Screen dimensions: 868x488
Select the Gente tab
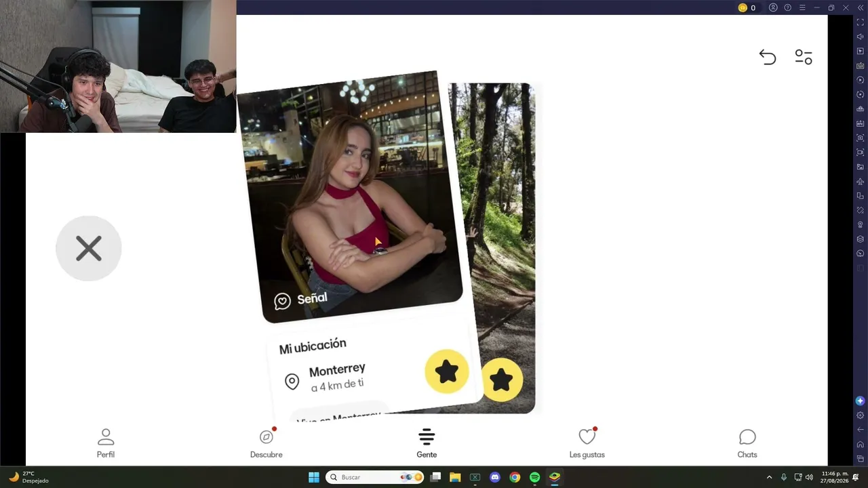pyautogui.click(x=427, y=443)
